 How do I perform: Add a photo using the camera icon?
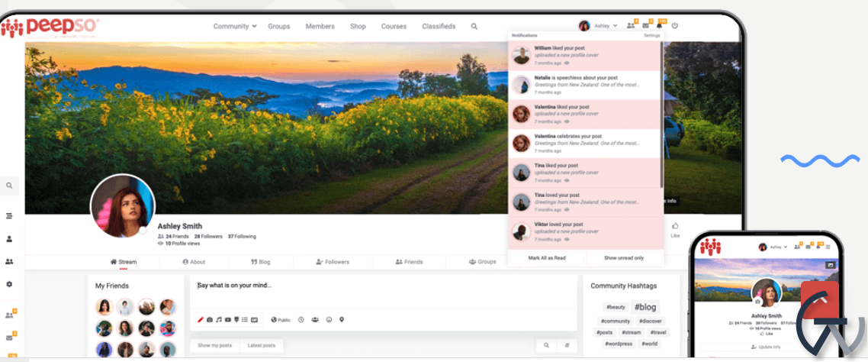[x=210, y=320]
